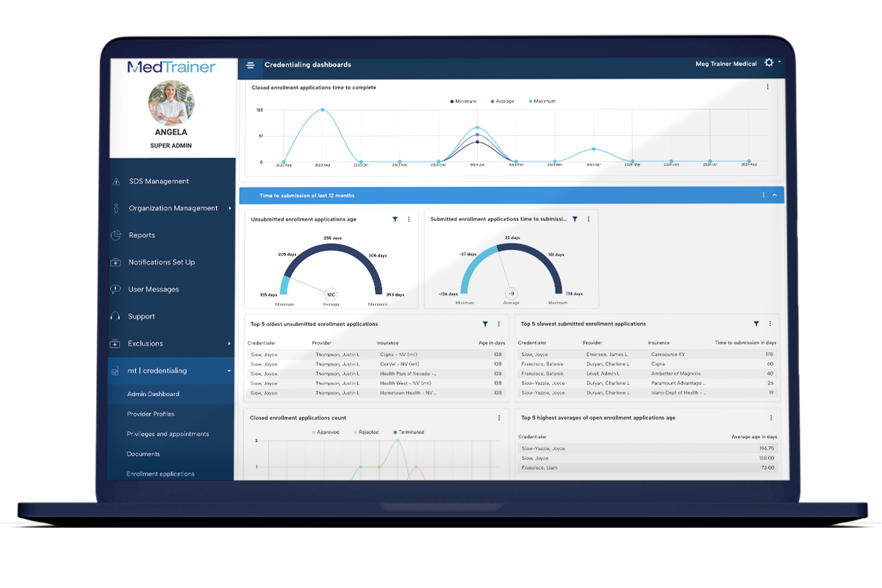Click the Support headset icon

[115, 316]
